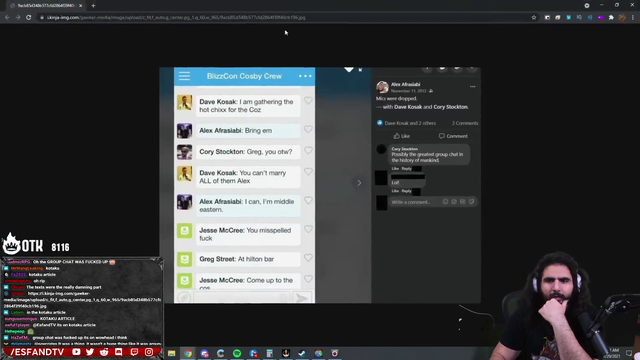Click the YouTube icon in ESFANDTV banner
The image size is (640, 360).
[x=76, y=352]
